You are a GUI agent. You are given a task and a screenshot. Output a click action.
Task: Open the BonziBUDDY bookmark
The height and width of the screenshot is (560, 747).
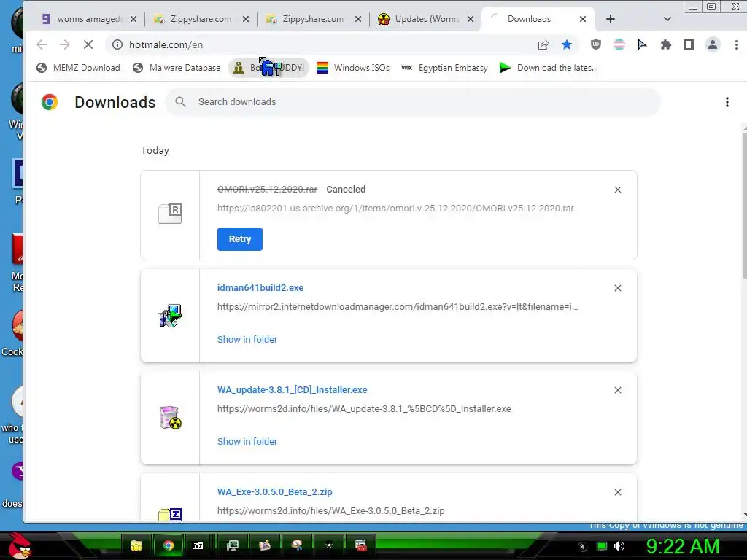[268, 68]
